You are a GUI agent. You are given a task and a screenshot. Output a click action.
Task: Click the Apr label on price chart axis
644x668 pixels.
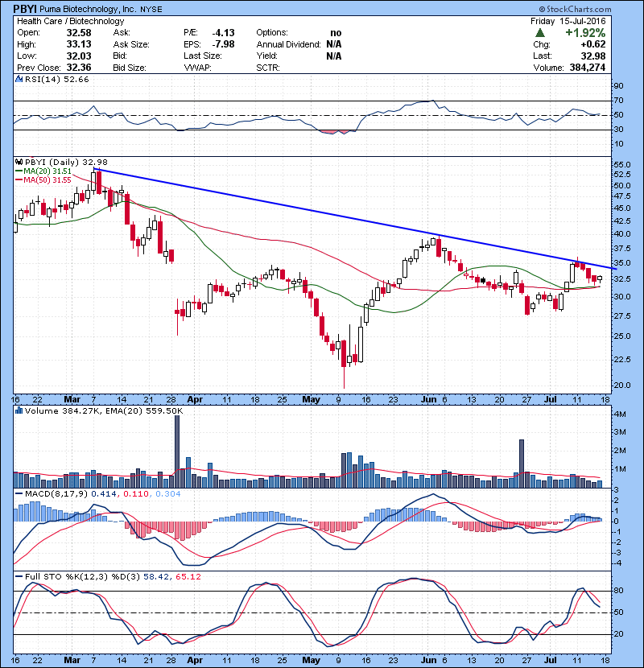click(195, 400)
